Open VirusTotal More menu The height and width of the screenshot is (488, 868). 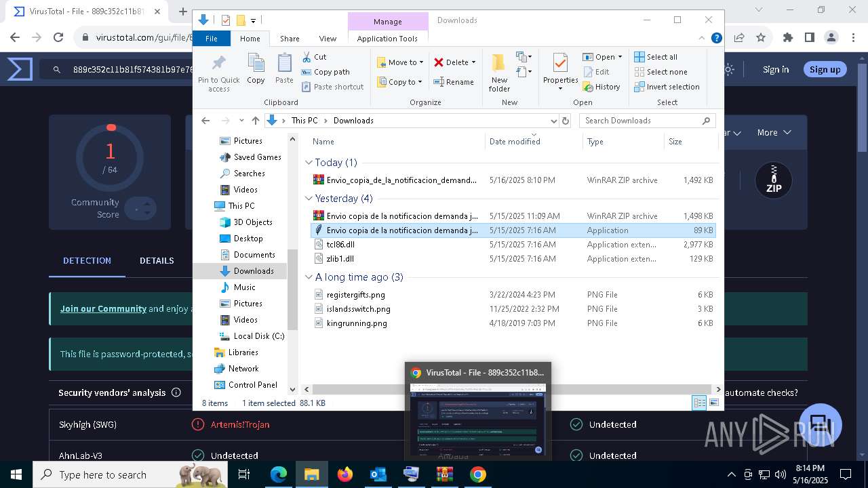click(773, 133)
